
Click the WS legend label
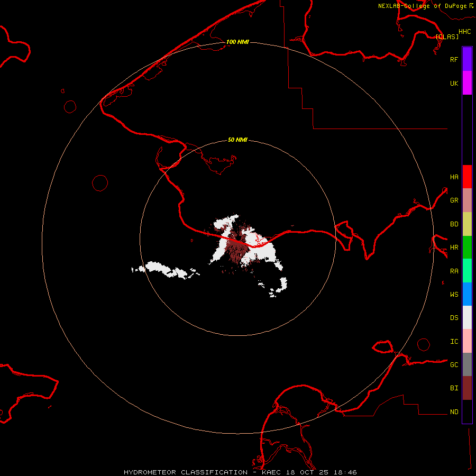(x=454, y=294)
